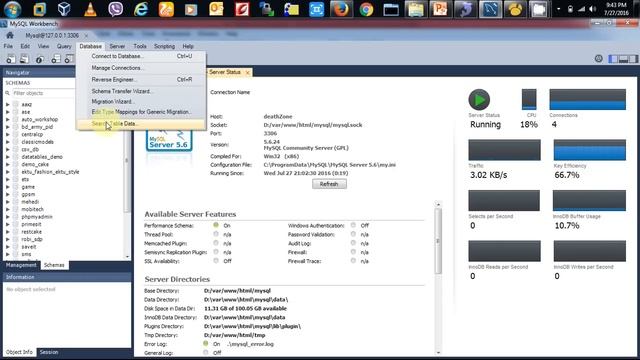Viewport: 640px width, 360px height.
Task: Switch to the Management tab
Action: (21, 265)
